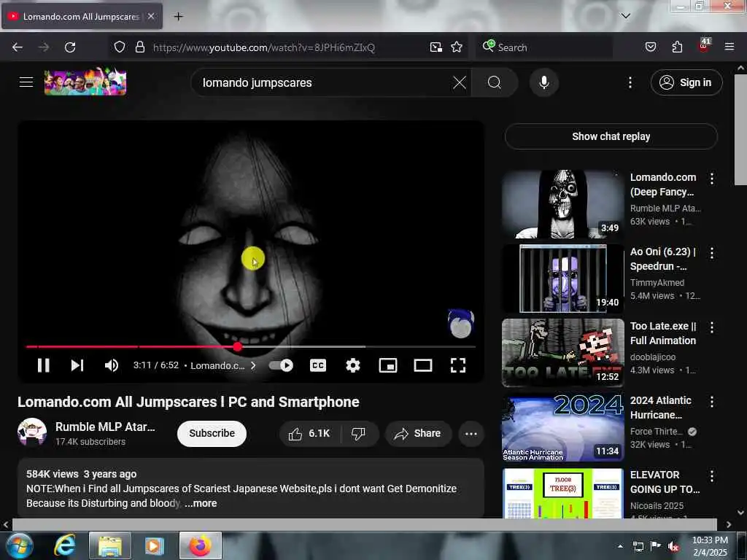Open extension with 41 badge
The height and width of the screenshot is (560, 747).
pos(704,46)
